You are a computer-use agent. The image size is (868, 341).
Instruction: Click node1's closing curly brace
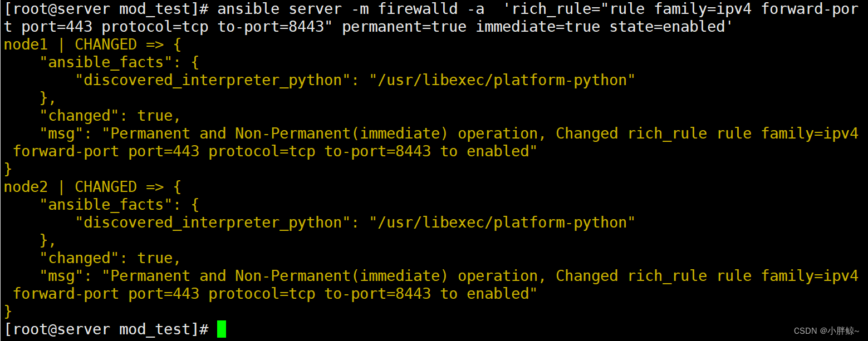pyautogui.click(x=8, y=169)
